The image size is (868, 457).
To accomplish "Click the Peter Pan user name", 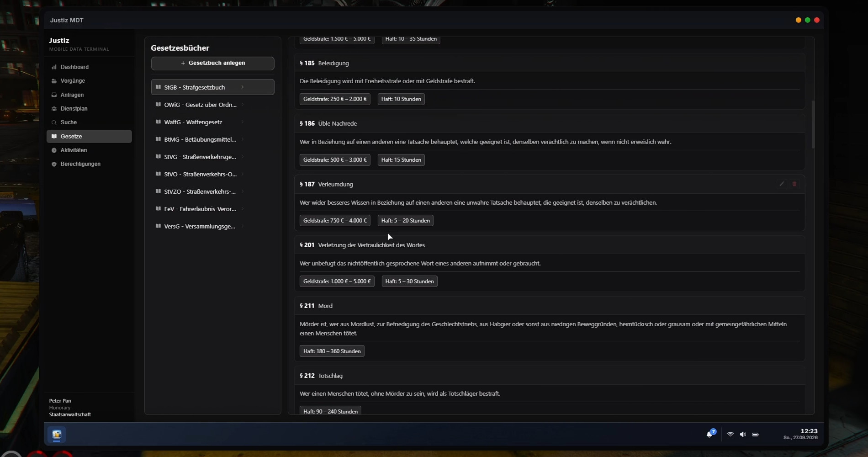I will (x=60, y=401).
